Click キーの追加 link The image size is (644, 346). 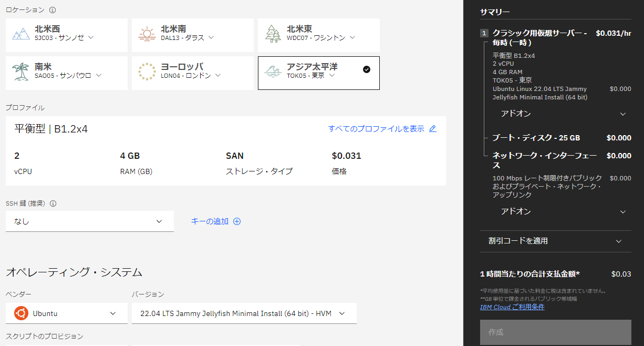(210, 221)
